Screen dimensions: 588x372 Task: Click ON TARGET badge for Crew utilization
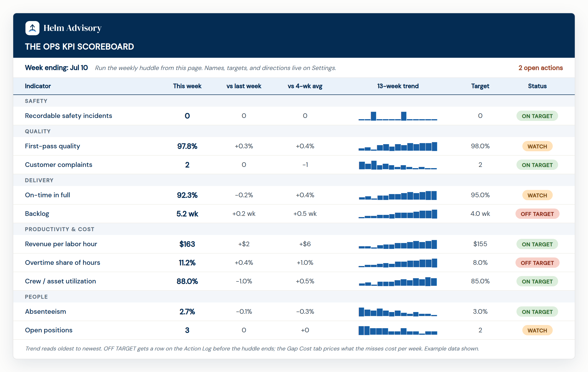(x=537, y=281)
